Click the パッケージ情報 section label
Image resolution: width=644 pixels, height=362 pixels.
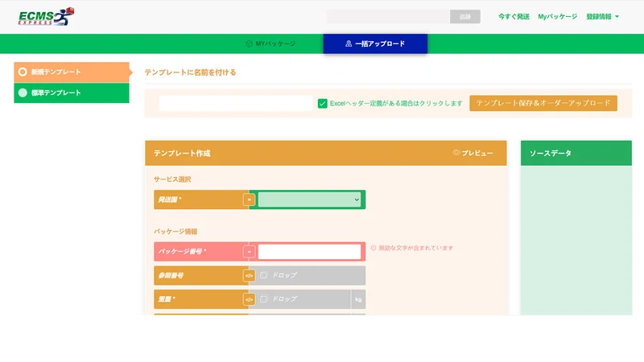175,232
